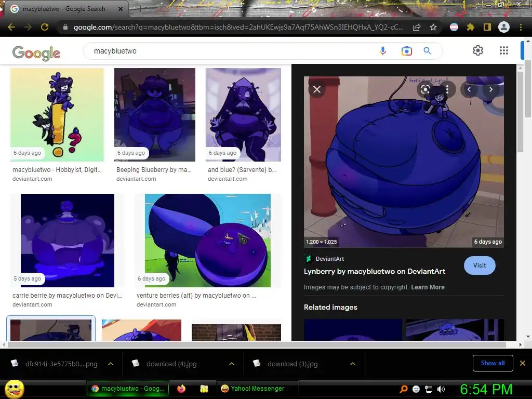
Task: Open preview three-dot options
Action: click(x=447, y=89)
